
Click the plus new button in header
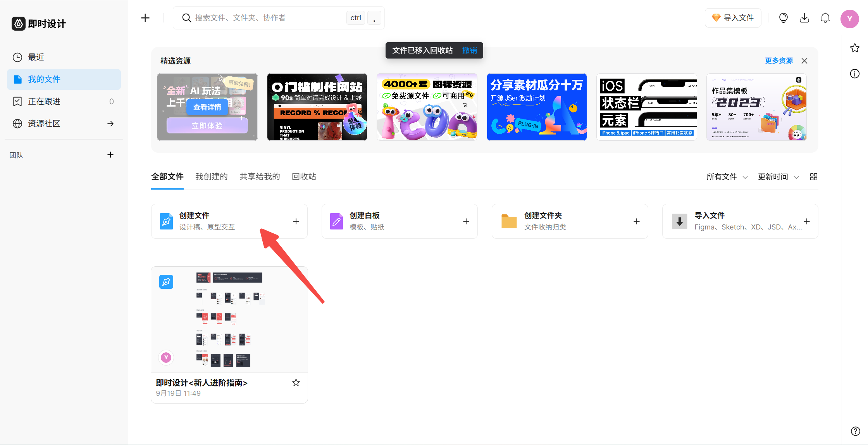point(145,18)
